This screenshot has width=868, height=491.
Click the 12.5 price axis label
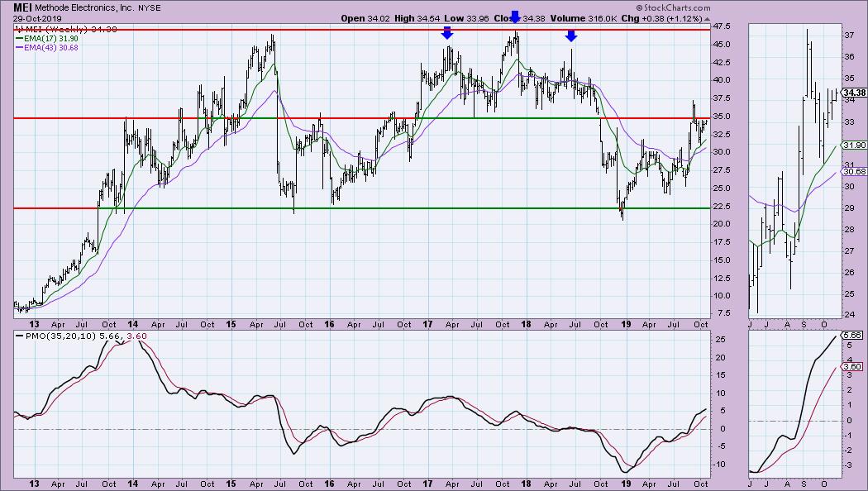[722, 278]
